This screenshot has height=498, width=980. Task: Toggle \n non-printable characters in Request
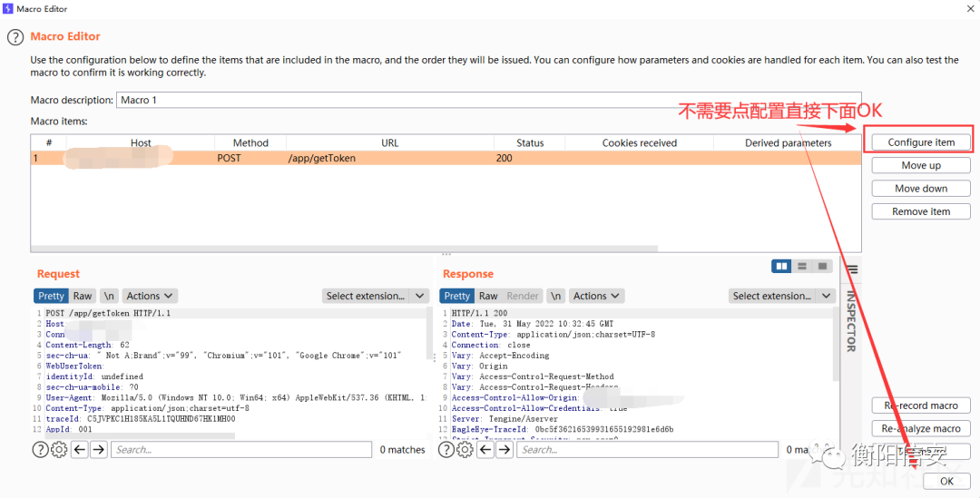pyautogui.click(x=109, y=296)
